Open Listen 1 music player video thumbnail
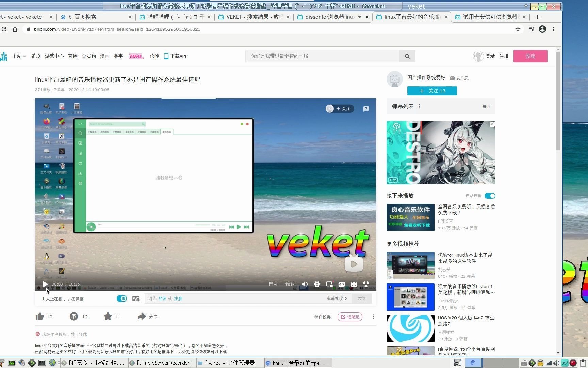Image resolution: width=588 pixels, height=368 pixels. click(x=410, y=297)
